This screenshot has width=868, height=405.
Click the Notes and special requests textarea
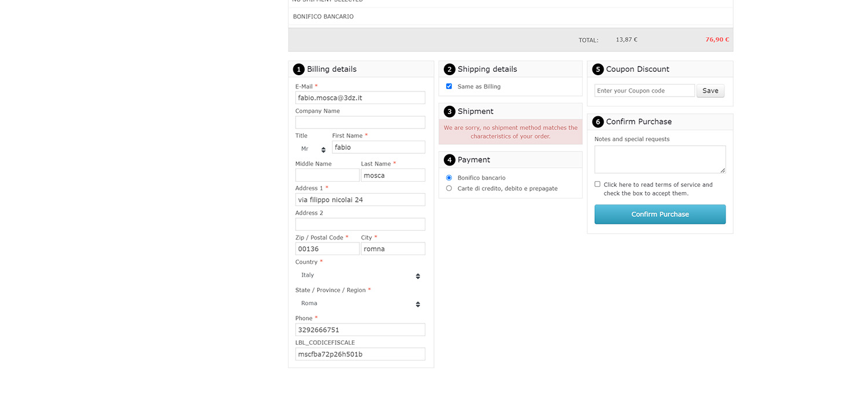click(x=660, y=159)
